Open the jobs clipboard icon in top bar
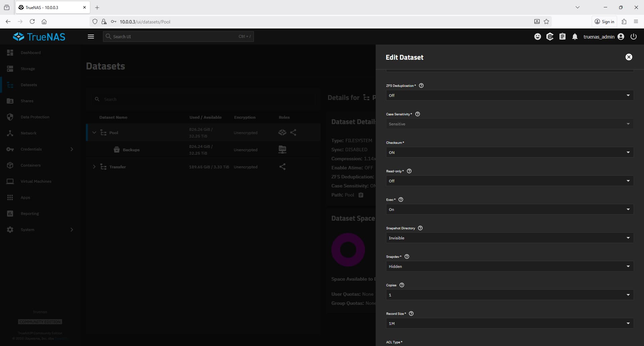The image size is (644, 346). (x=562, y=37)
